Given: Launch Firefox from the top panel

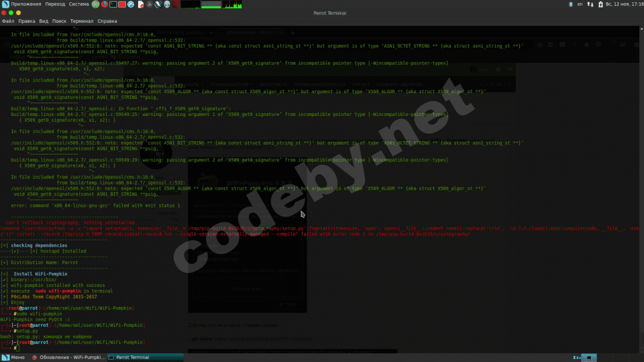Looking at the screenshot, I should 104,4.
